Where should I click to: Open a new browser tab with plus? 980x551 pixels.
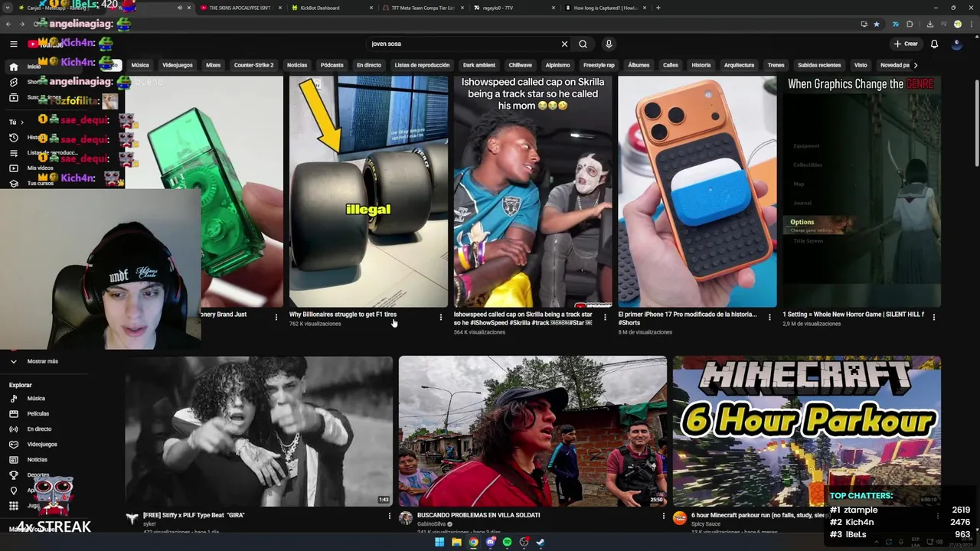(x=658, y=8)
